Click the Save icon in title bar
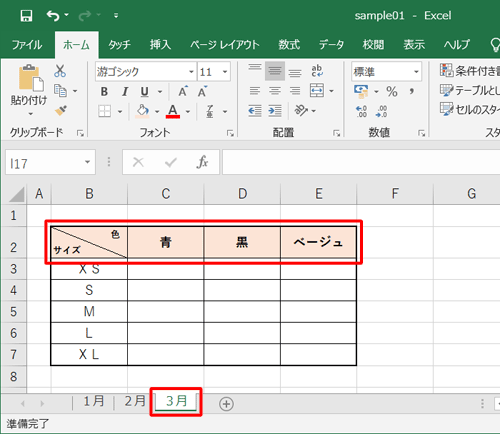Image resolution: width=500 pixels, height=434 pixels. [x=26, y=16]
